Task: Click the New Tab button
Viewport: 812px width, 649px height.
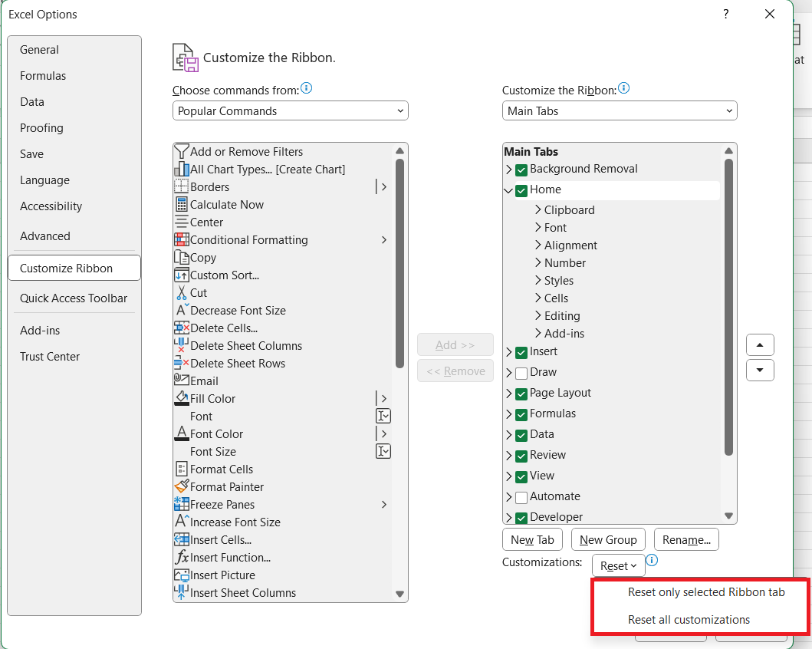Action: (x=532, y=540)
